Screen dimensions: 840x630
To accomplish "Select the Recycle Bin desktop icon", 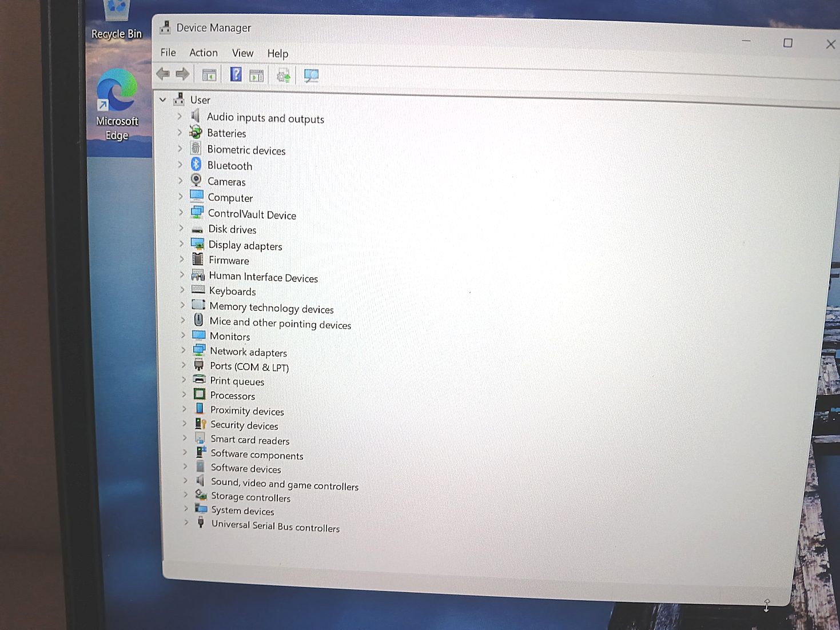I will (x=117, y=21).
